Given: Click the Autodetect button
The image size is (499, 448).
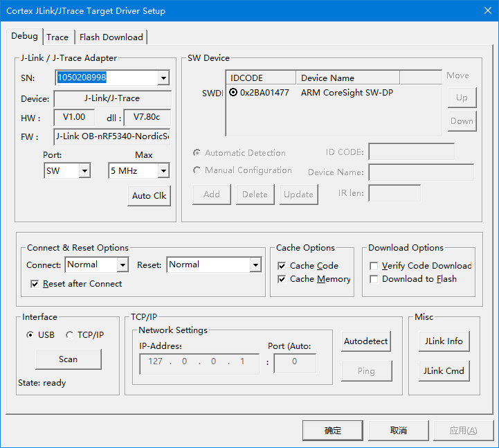Looking at the screenshot, I should [365, 341].
